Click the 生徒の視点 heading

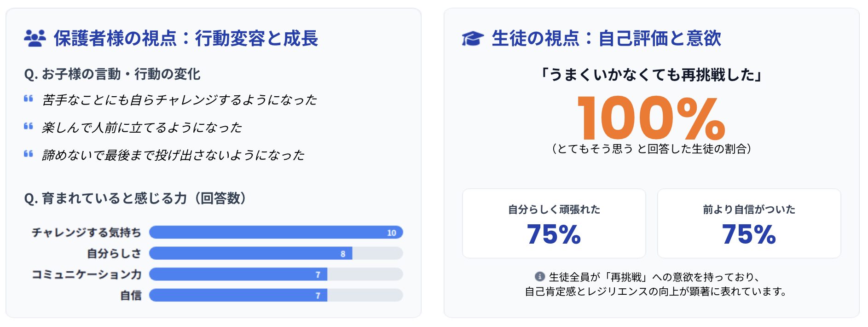point(606,38)
